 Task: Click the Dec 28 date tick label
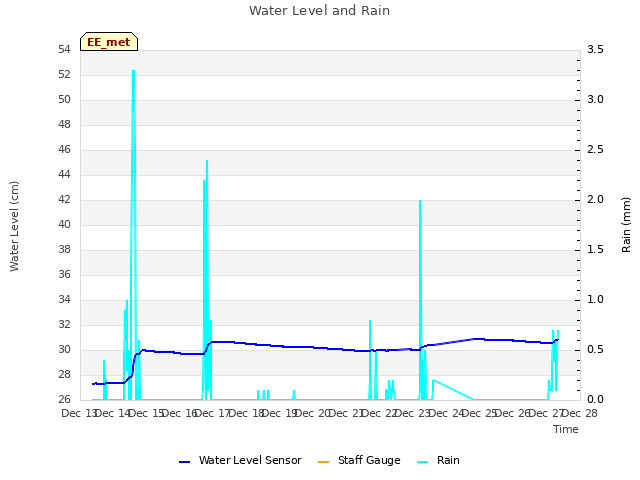tap(580, 413)
